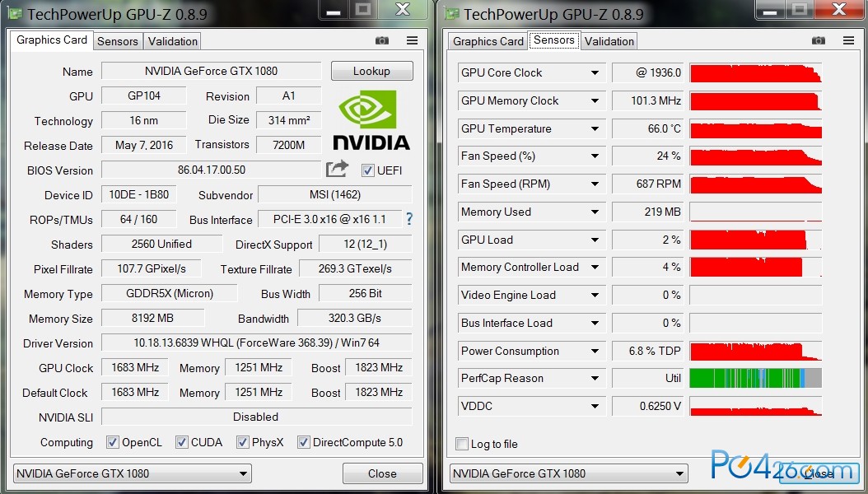The height and width of the screenshot is (494, 868).
Task: Open the VDDC sensor dropdown
Action: (595, 406)
